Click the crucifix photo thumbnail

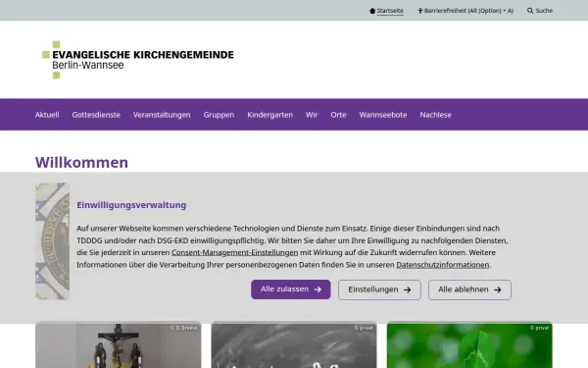(119, 344)
